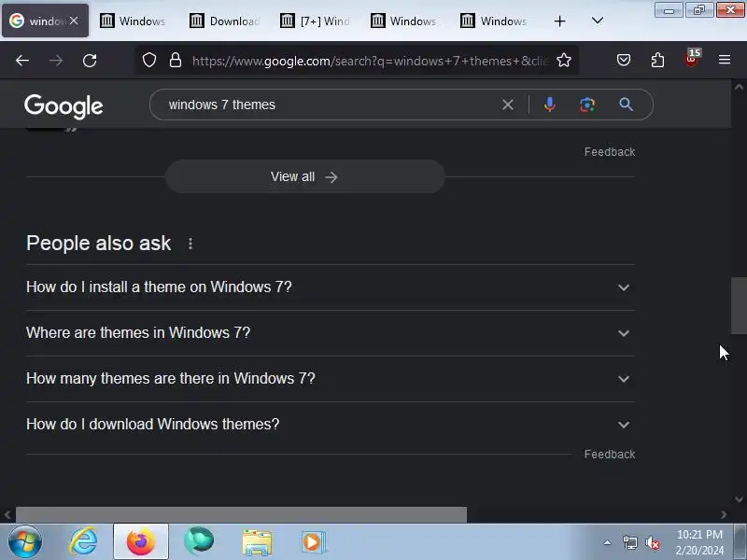The width and height of the screenshot is (747, 560).
Task: Switch to the active Google search tab
Action: click(45, 21)
